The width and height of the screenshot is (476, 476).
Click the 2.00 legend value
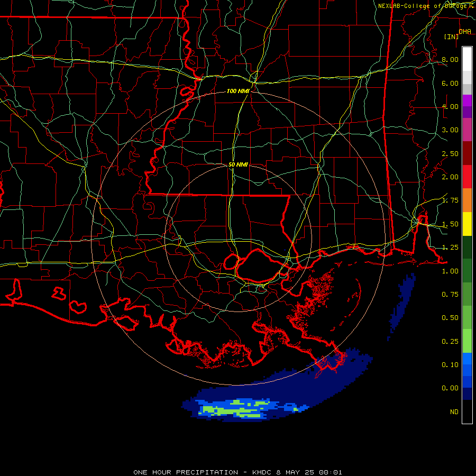(450, 177)
